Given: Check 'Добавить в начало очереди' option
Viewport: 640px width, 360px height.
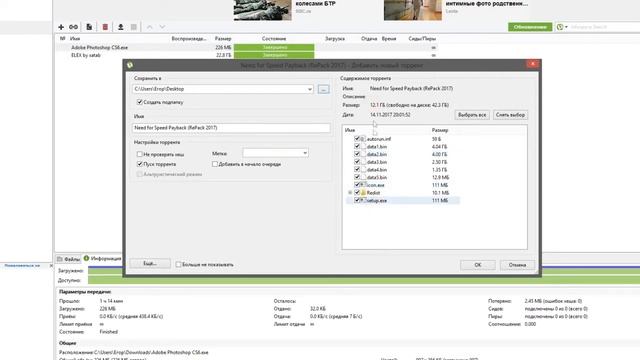Looking at the screenshot, I should (215, 164).
